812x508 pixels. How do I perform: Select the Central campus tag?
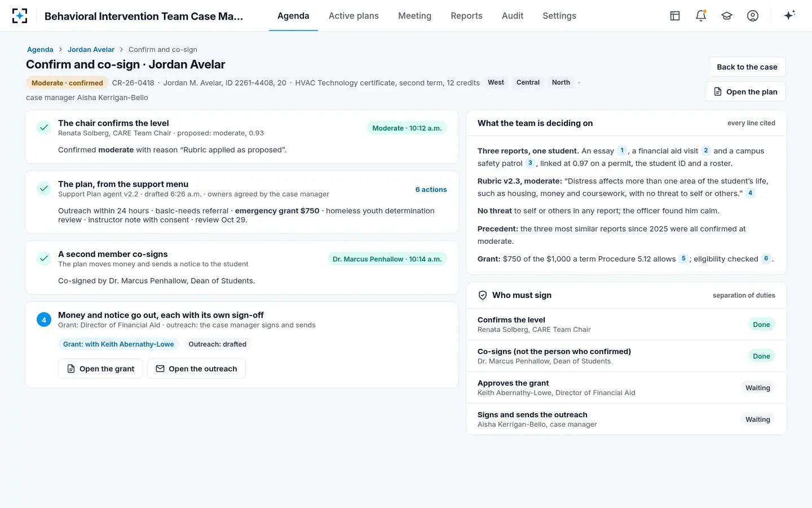(528, 82)
